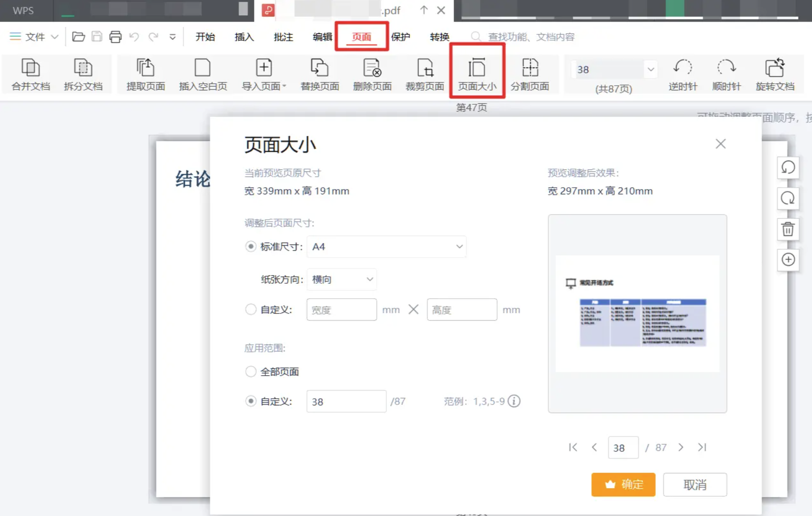Select the 全部页面 radio button
The height and width of the screenshot is (516, 812).
point(251,371)
